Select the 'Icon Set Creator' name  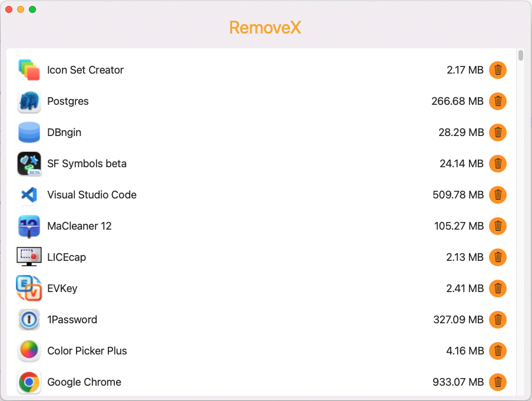pyautogui.click(x=85, y=70)
